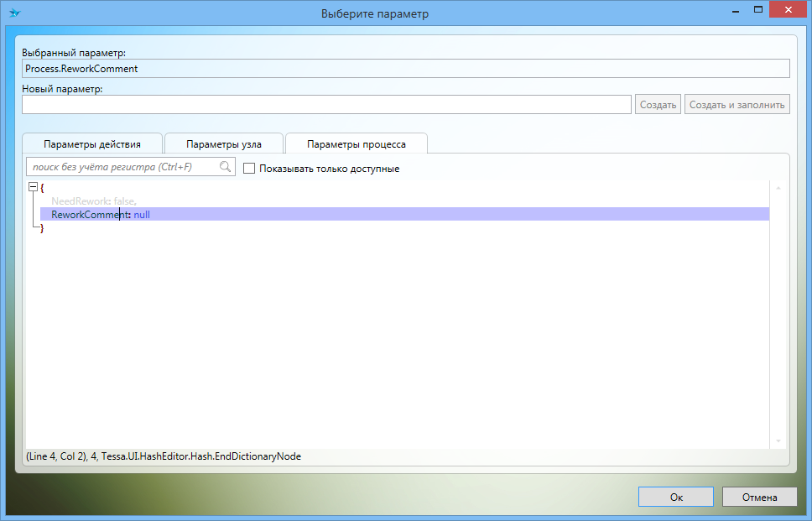Click the closing brace line
This screenshot has height=521, width=812.
[x=42, y=228]
